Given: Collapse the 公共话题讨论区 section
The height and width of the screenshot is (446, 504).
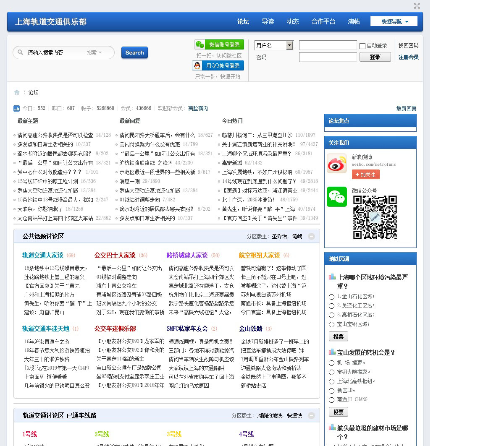Looking at the screenshot, I should pos(311,237).
